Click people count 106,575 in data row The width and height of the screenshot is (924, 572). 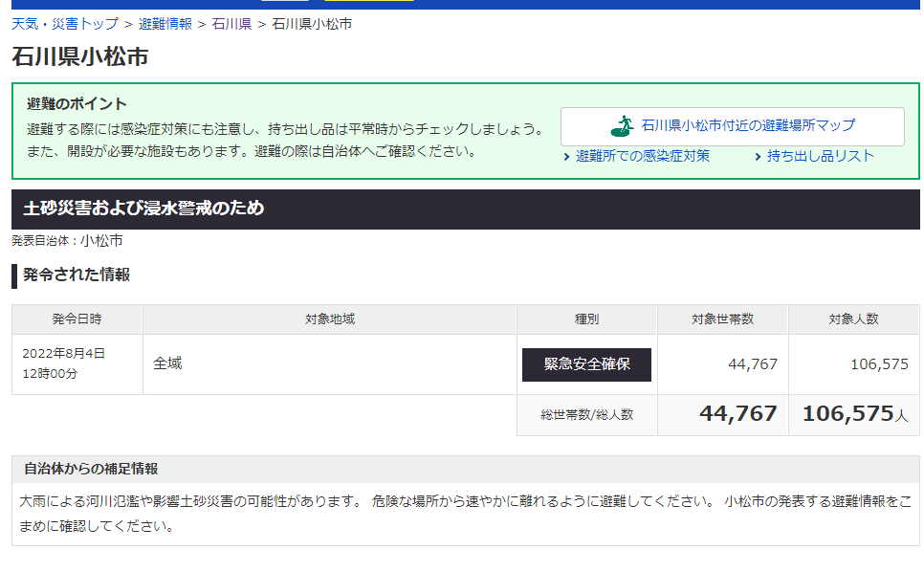(x=879, y=364)
